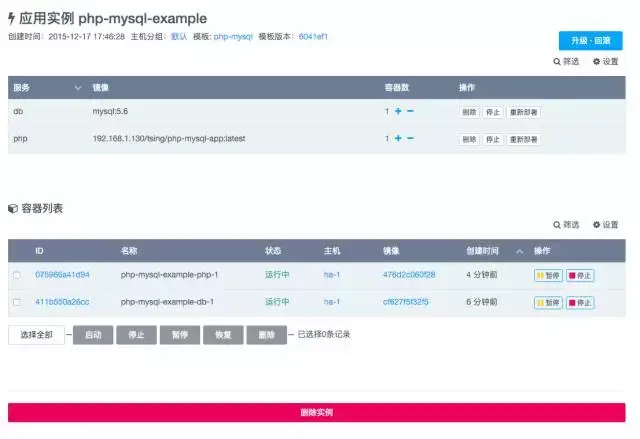Click the 镜像 header in the services table
This screenshot has width=640, height=439.
tap(100, 88)
